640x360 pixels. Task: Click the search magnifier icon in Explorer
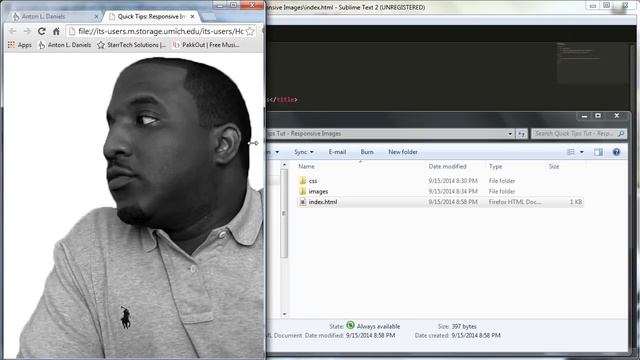[621, 133]
